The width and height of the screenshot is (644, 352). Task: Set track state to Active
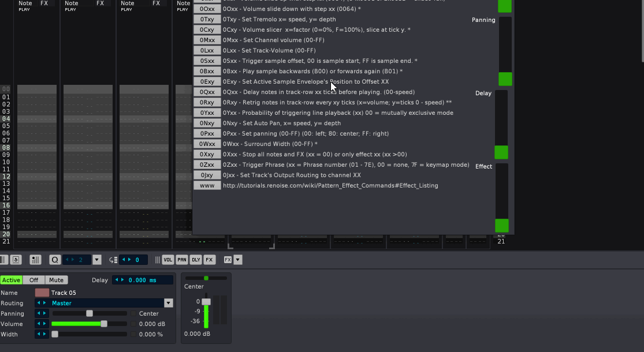[11, 280]
